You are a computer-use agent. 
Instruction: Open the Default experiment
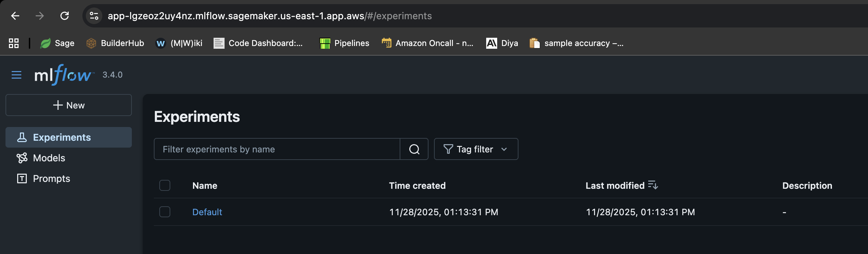tap(207, 212)
